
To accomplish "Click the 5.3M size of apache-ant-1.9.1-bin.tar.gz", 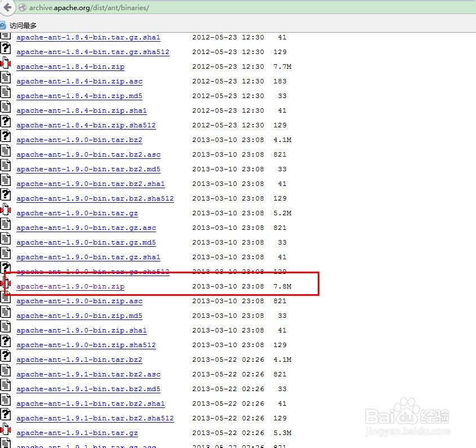I will point(282,433).
